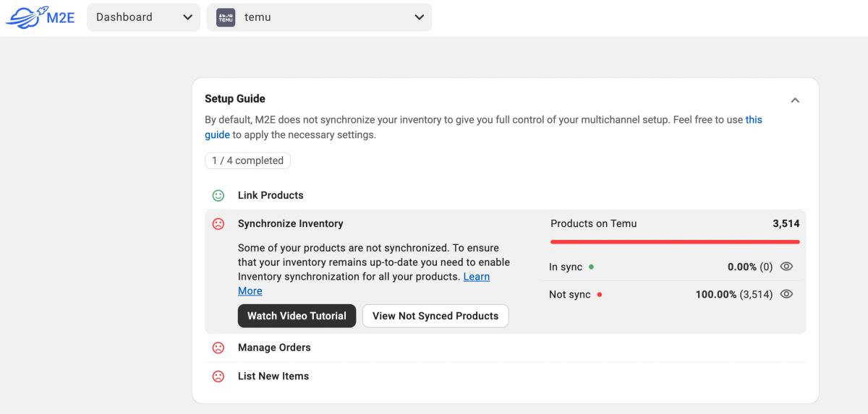Open the Link Products step
Screen dimensions: 868x414
point(271,196)
